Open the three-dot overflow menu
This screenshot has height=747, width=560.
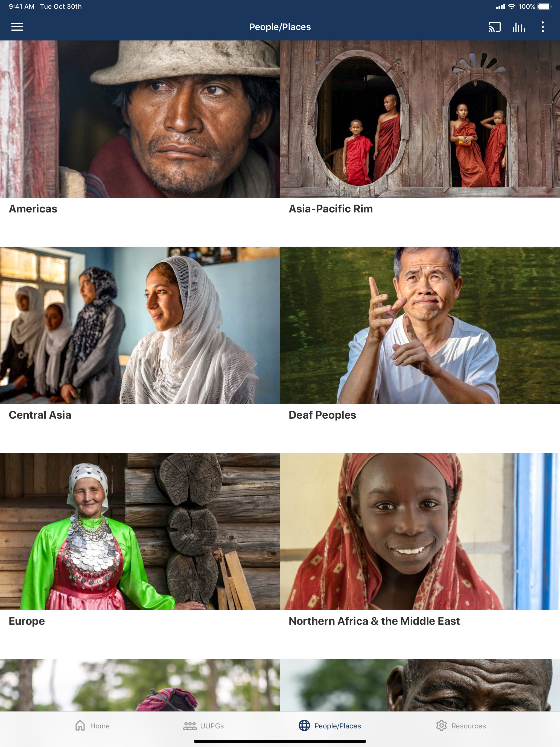pos(542,27)
